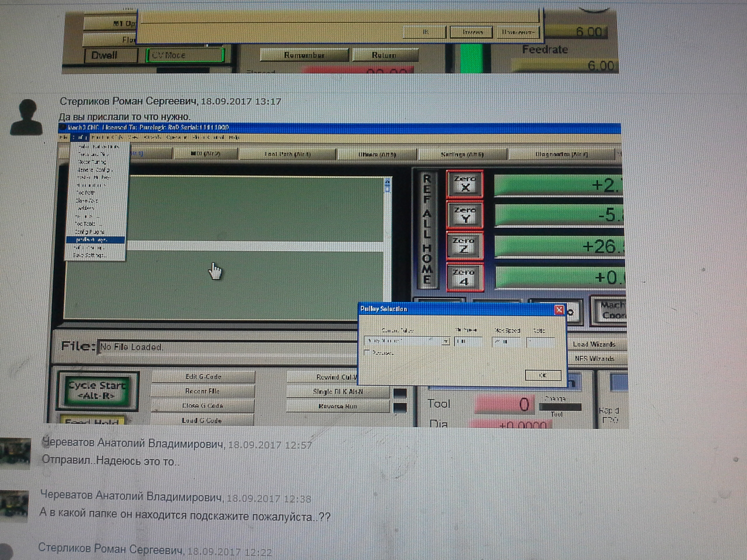747x560 pixels.
Task: Click the user avatar of Стерликов Роман
Action: pos(26,118)
